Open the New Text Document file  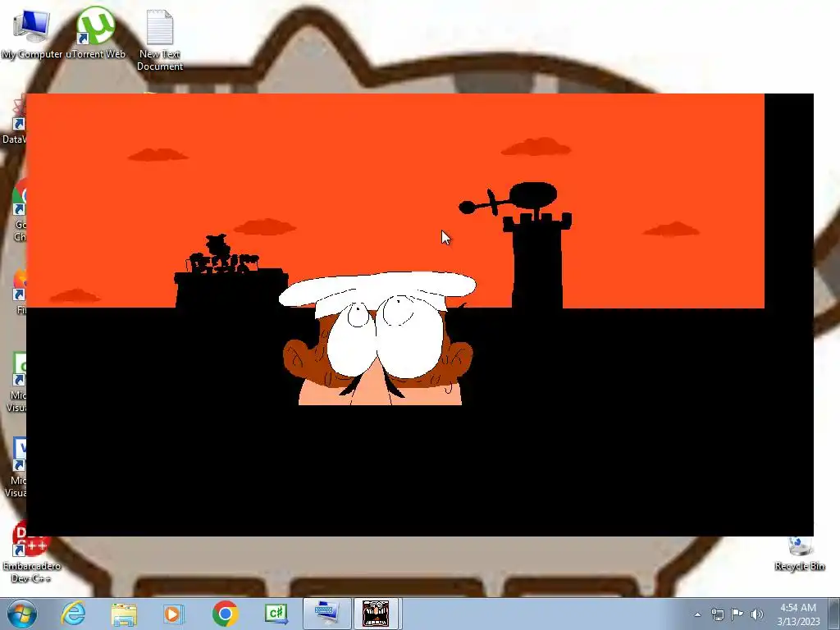click(160, 39)
